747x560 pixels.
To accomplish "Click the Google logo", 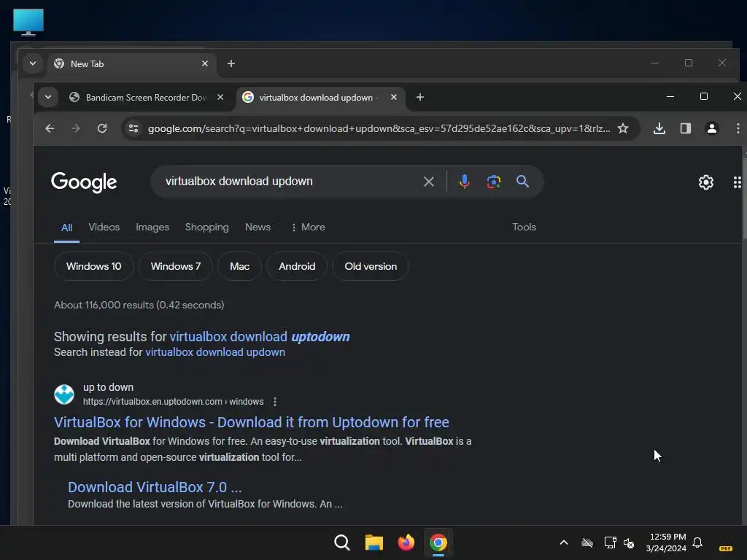I will [84, 182].
